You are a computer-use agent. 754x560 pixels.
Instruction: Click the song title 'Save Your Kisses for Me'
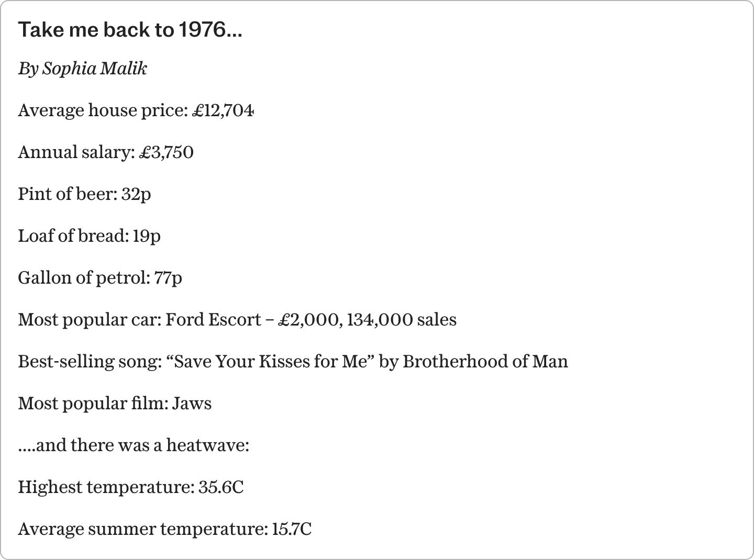[x=270, y=362]
